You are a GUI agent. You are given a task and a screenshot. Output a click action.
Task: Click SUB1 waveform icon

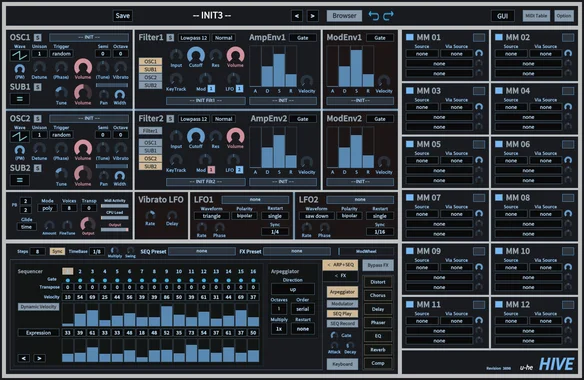(20, 99)
